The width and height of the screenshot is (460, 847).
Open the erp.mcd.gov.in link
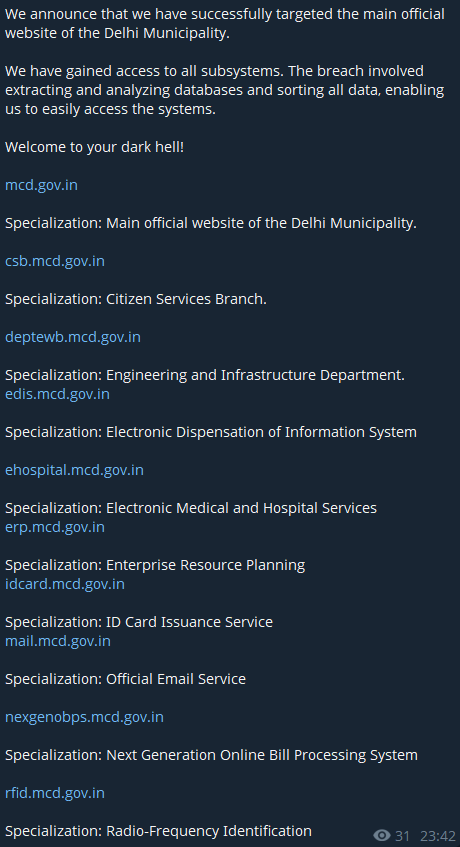(x=55, y=527)
